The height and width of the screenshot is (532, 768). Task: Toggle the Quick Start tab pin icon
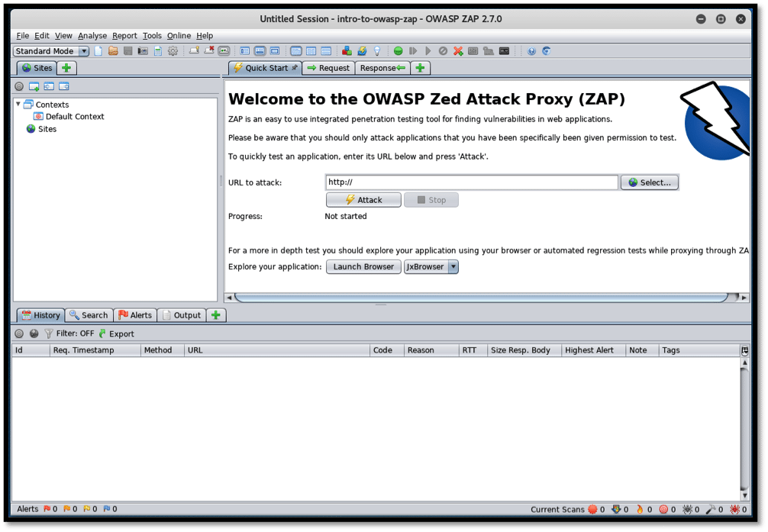click(295, 68)
